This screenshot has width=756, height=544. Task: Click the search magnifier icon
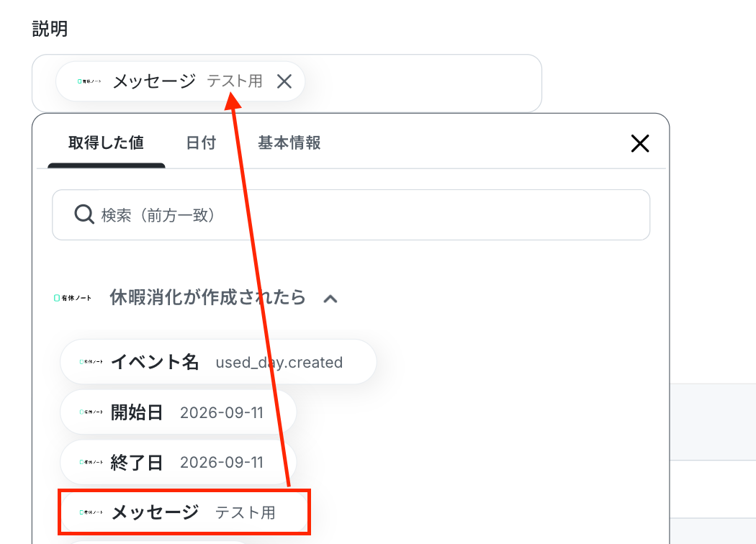click(84, 214)
